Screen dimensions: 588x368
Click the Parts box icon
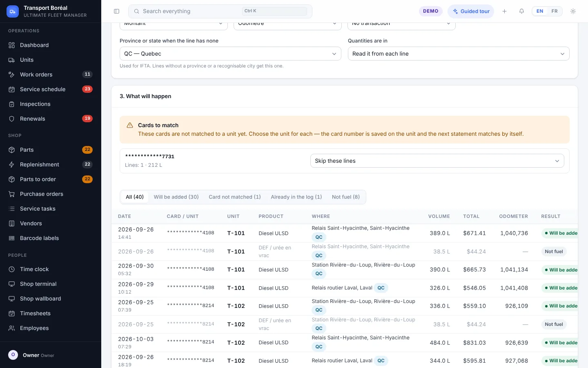(x=12, y=150)
